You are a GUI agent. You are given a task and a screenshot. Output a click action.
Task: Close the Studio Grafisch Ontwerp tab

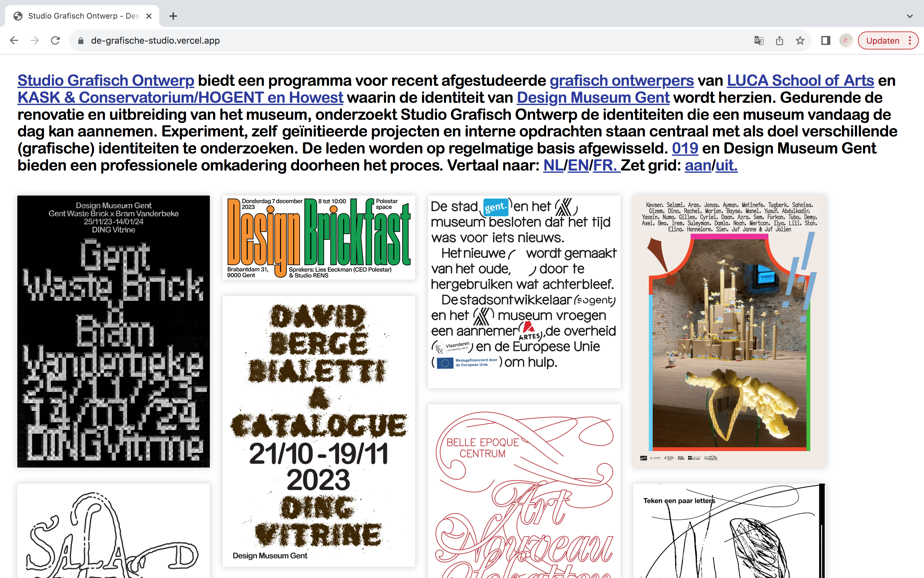(x=149, y=16)
